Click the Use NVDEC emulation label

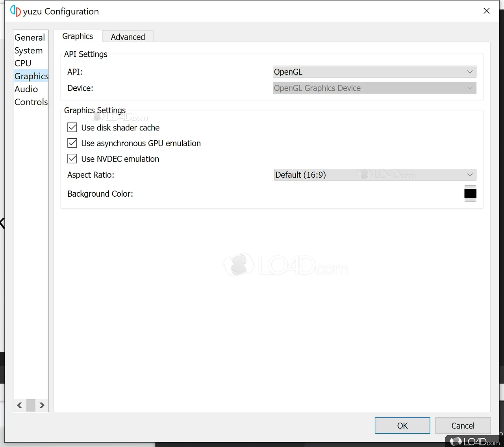point(120,159)
